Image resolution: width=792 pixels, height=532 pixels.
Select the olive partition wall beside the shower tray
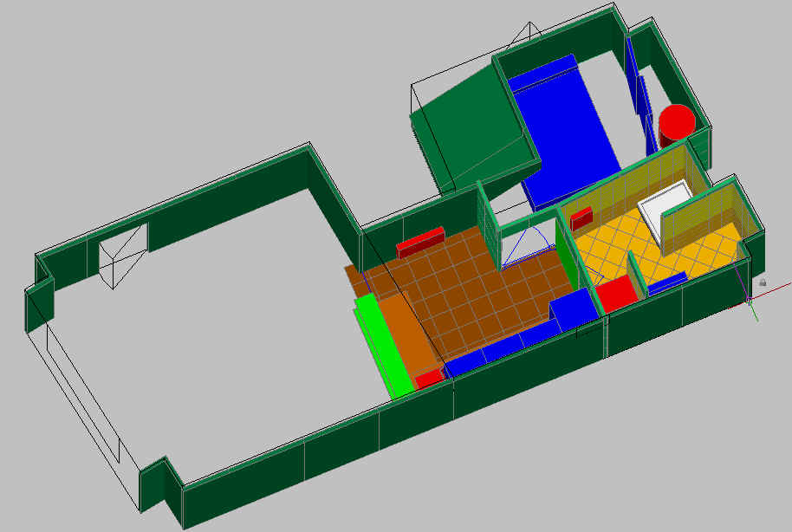pos(701,218)
